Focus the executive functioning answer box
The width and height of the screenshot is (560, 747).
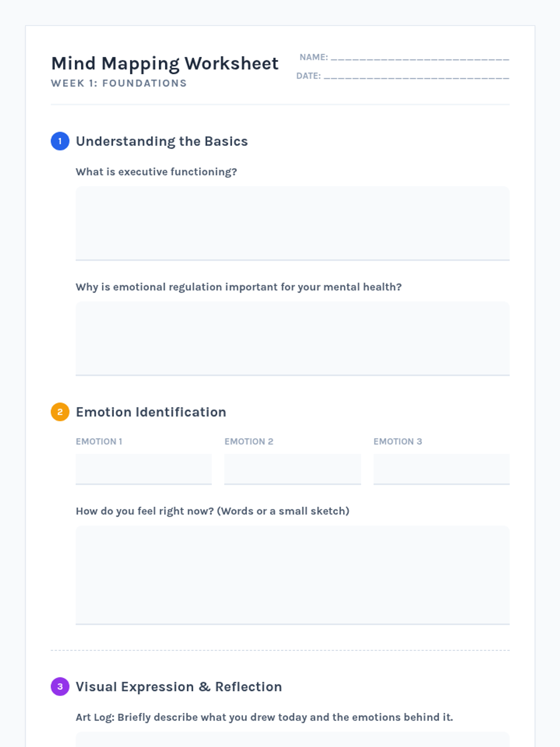[x=292, y=223]
